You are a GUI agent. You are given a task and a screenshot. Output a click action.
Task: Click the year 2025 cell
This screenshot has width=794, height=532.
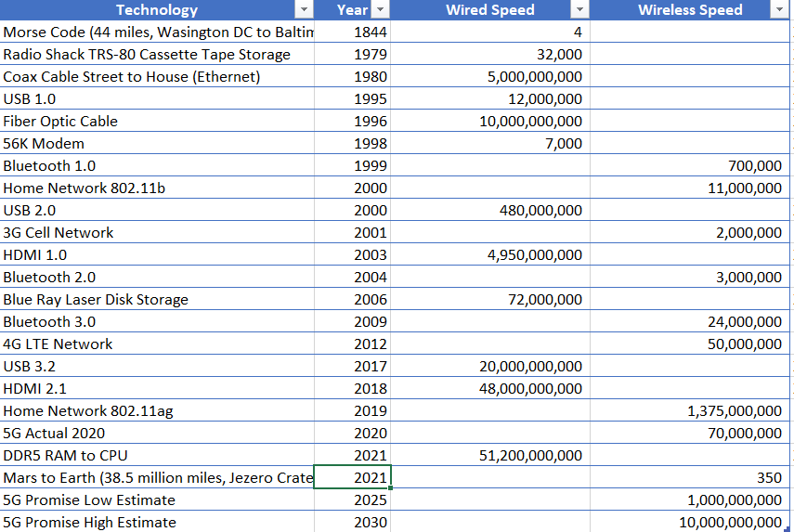coord(353,500)
